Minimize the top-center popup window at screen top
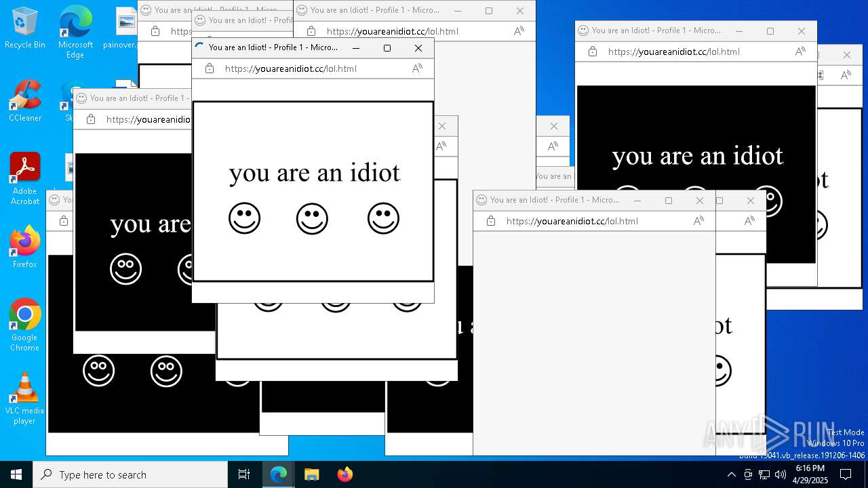The height and width of the screenshot is (488, 868). point(458,11)
